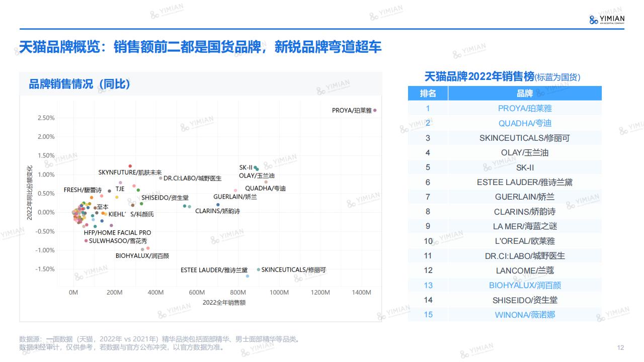Viewport: 644px width, 362px height.
Task: Click the SHISEIDO/资生堂 chart label
Action: 165,198
